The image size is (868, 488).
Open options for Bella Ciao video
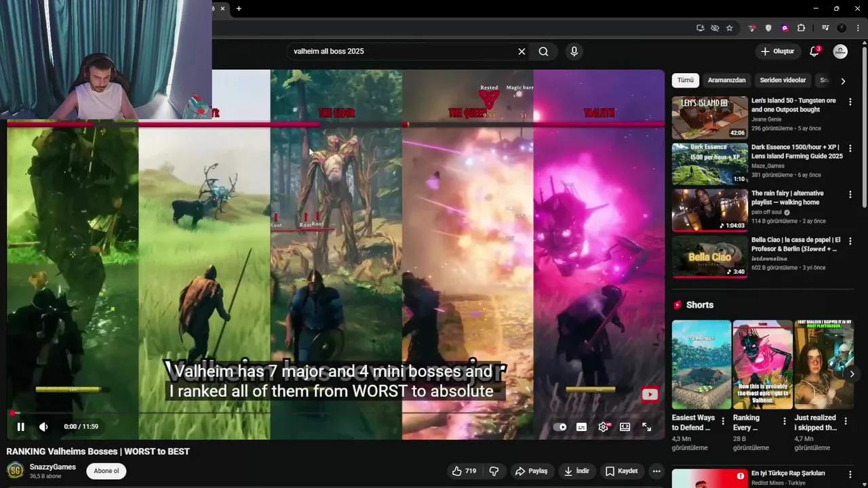(x=850, y=241)
